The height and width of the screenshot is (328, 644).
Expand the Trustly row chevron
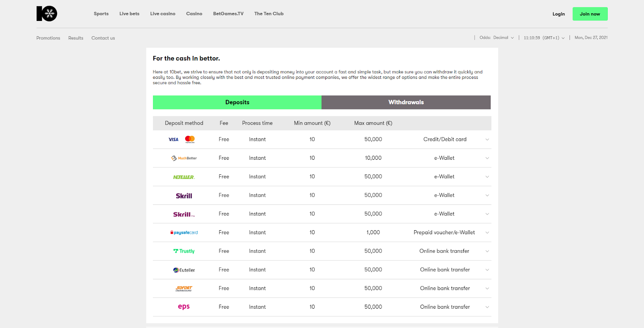[x=487, y=251]
